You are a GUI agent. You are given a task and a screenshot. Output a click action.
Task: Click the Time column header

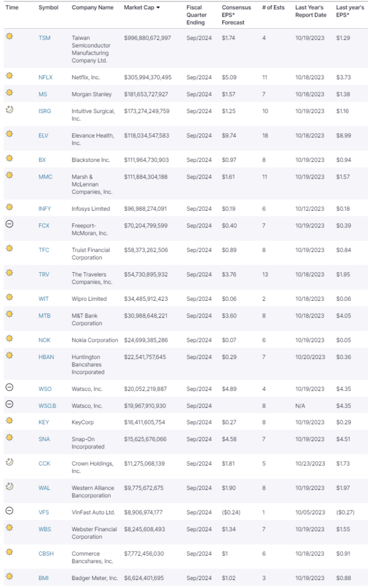click(x=12, y=7)
